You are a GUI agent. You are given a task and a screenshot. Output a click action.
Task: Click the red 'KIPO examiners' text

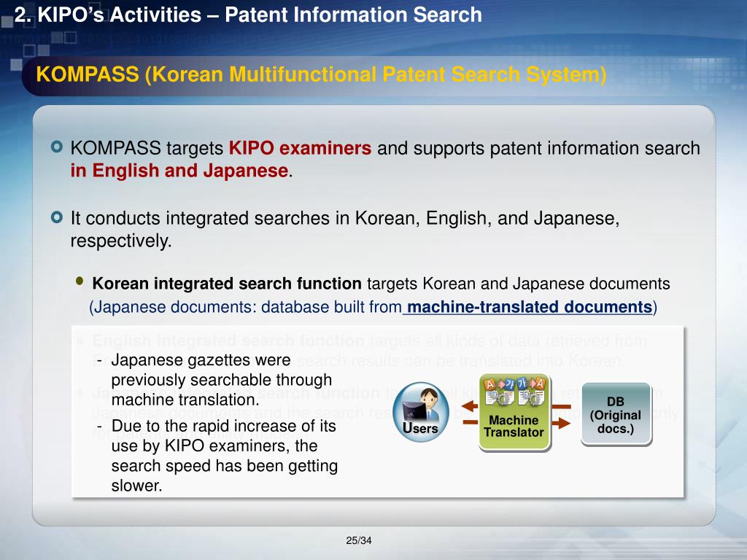(x=300, y=148)
